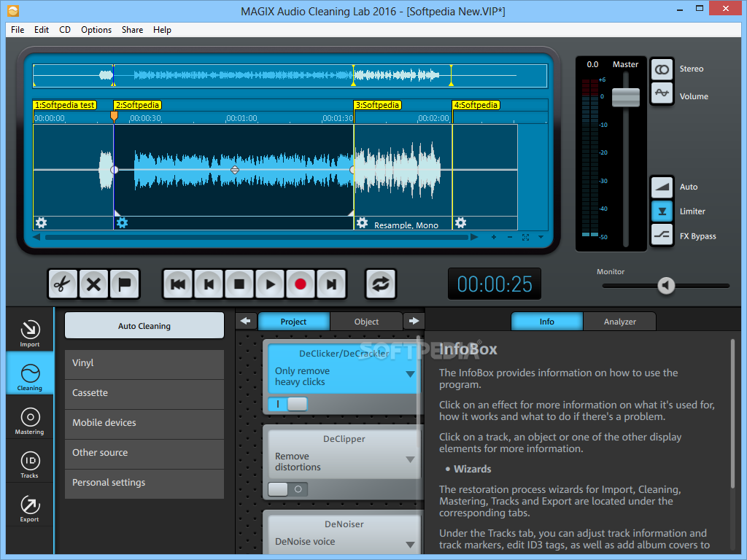Open gear next to Resample, Mono
The height and width of the screenshot is (560, 747).
(363, 223)
